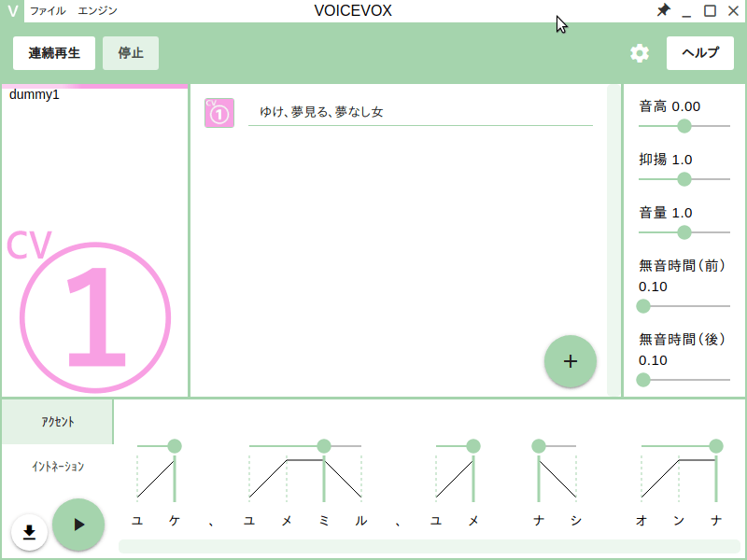Click the mora ケ in the accent editor

(x=175, y=521)
